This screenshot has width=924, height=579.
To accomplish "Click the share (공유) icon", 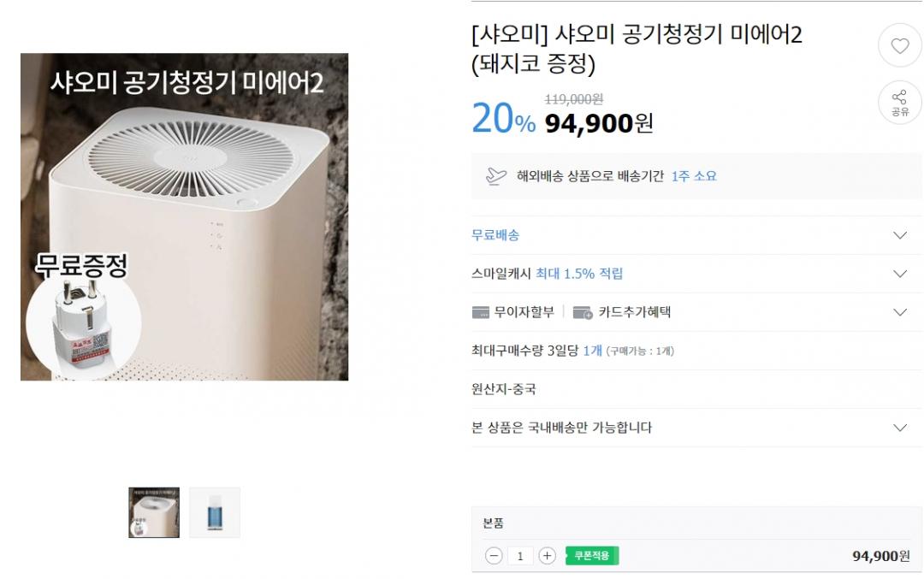I will click(900, 103).
